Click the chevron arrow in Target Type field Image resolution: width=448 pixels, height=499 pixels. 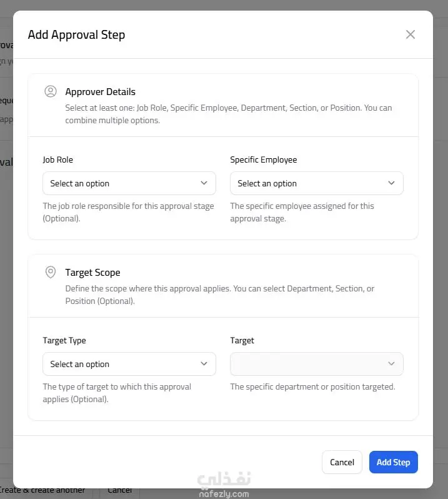click(204, 364)
